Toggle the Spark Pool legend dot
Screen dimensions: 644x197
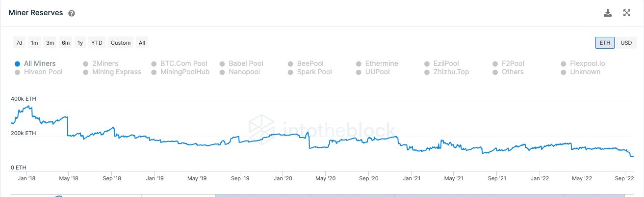pyautogui.click(x=290, y=72)
